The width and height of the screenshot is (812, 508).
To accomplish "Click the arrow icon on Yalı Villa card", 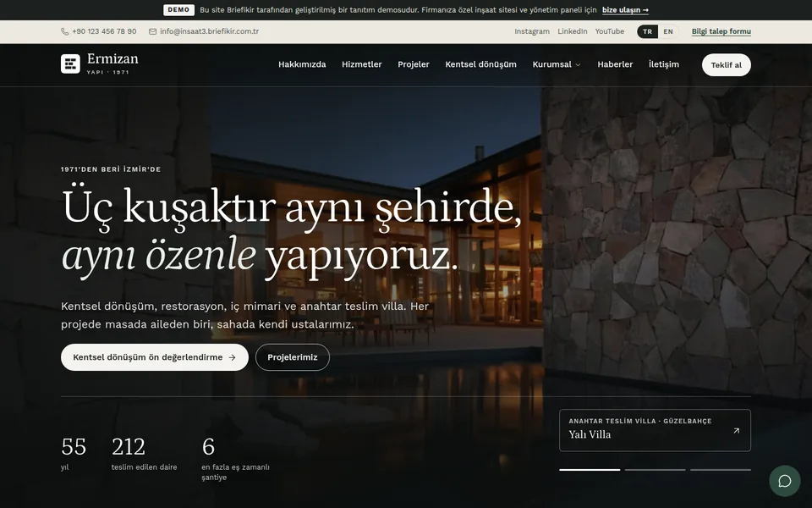I will click(737, 430).
